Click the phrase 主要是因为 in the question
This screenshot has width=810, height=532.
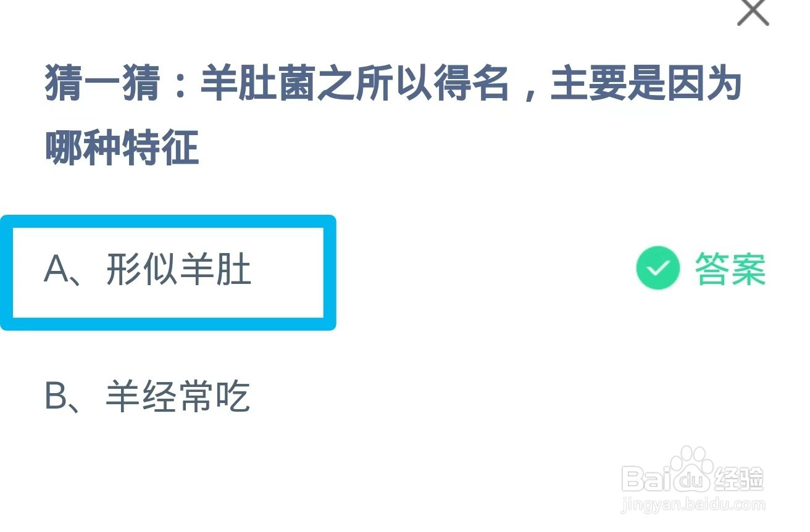(x=645, y=86)
